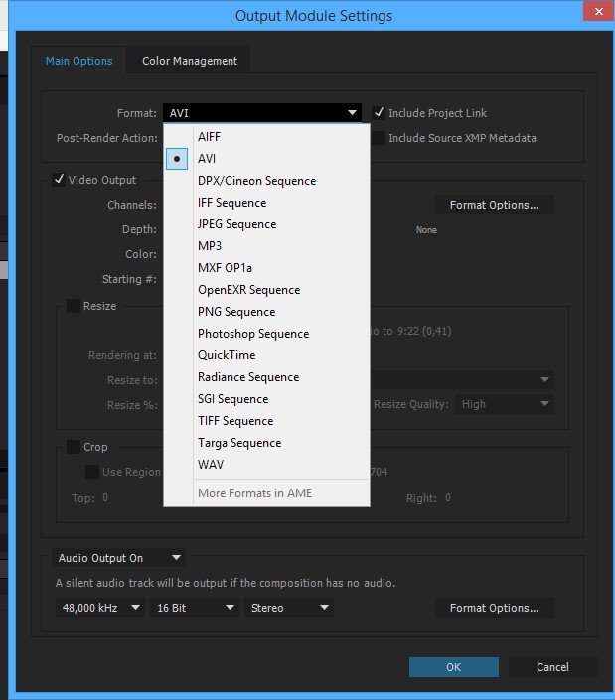Toggle Include Project Link checkbox
This screenshot has width=615, height=700.
coord(379,113)
